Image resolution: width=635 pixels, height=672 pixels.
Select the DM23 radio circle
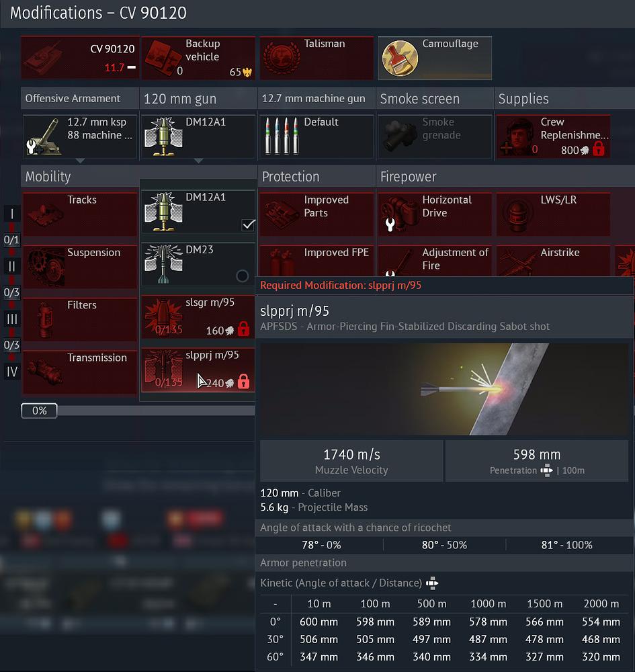pyautogui.click(x=242, y=276)
